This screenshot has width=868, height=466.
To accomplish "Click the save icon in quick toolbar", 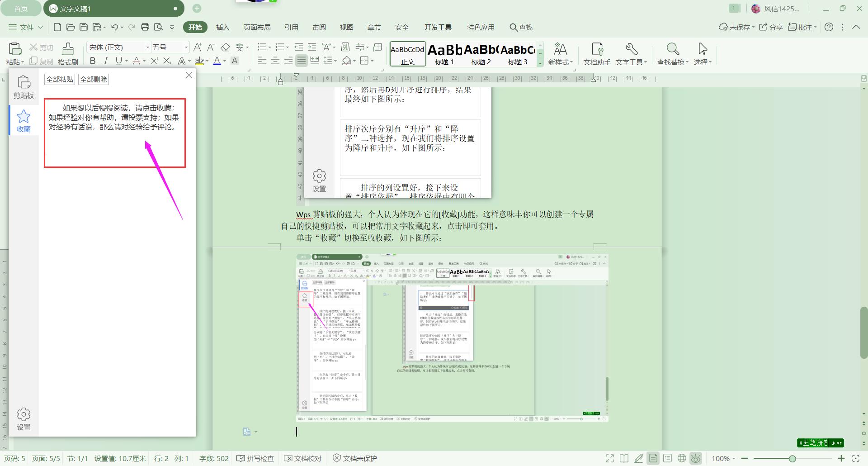I will point(84,27).
